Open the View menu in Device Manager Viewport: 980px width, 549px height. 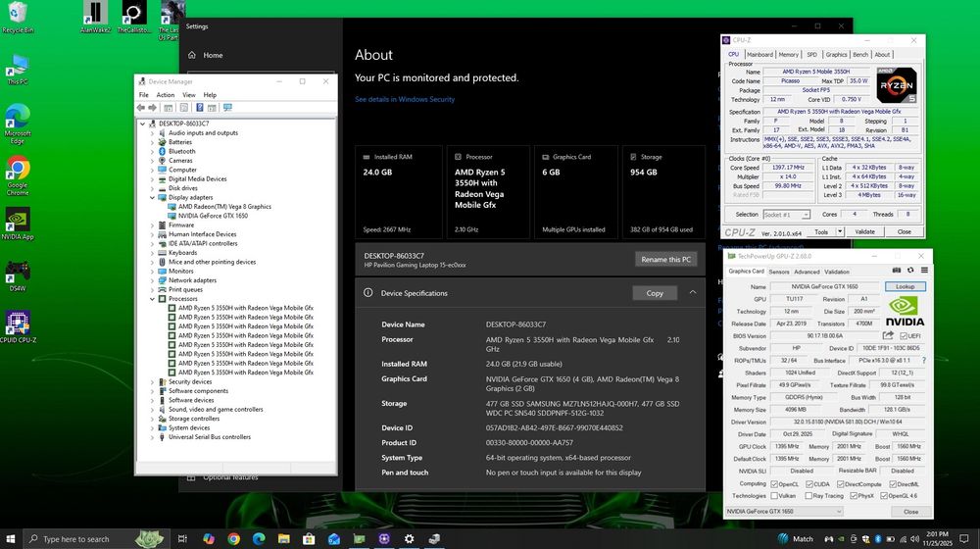[189, 95]
